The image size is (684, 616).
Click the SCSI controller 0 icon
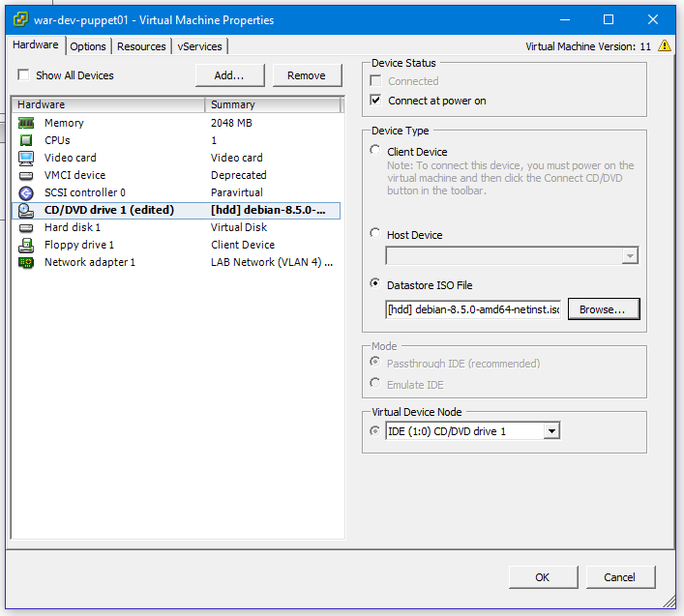click(x=26, y=192)
